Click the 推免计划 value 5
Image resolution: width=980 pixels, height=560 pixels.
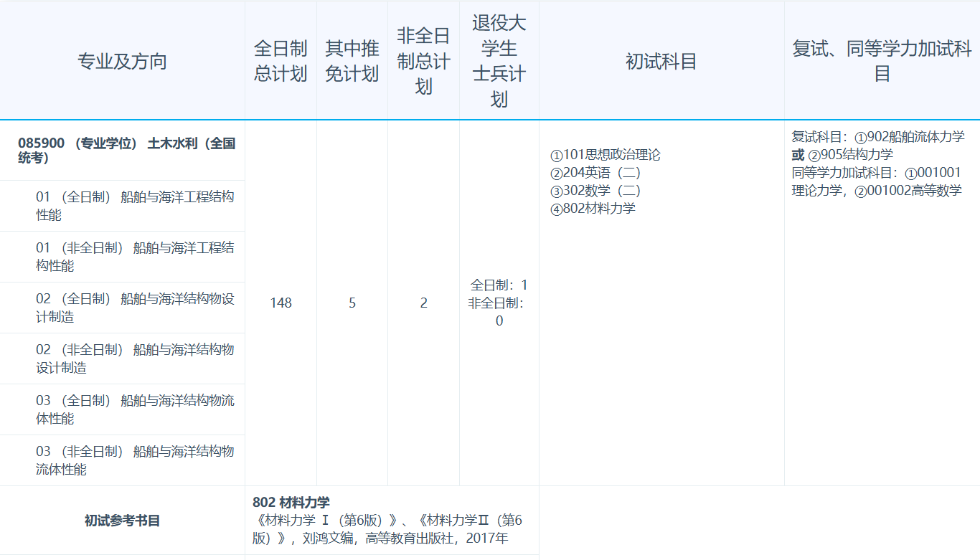coord(351,304)
